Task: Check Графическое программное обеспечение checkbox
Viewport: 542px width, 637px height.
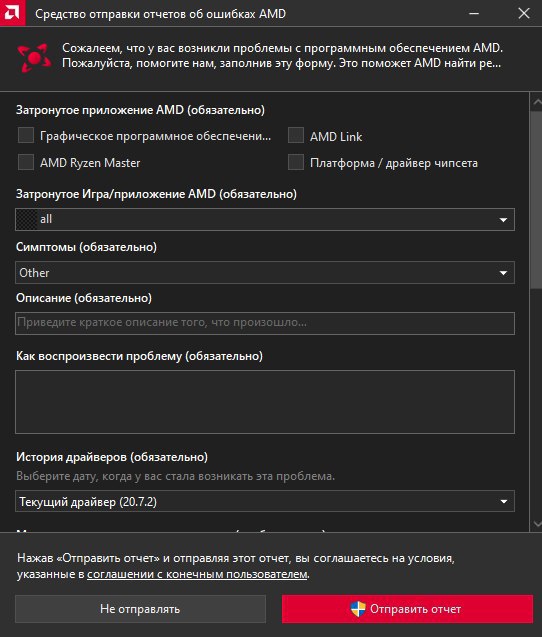Action: (x=26, y=135)
